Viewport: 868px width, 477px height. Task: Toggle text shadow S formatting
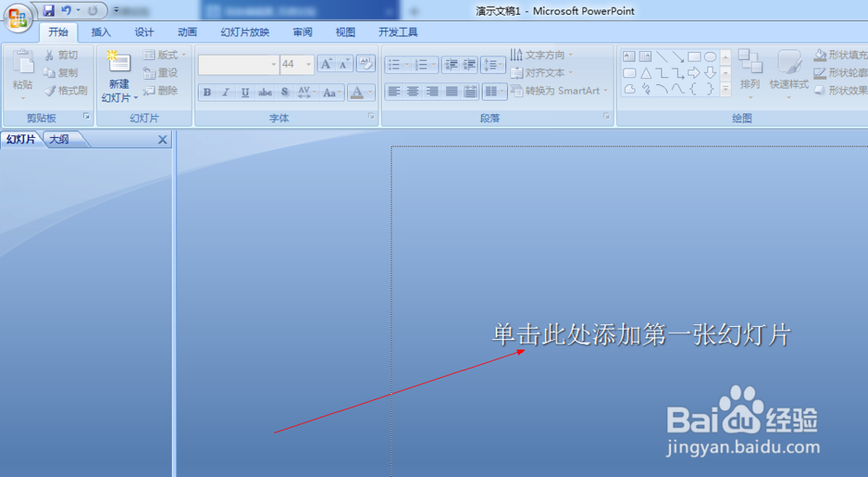tap(285, 92)
